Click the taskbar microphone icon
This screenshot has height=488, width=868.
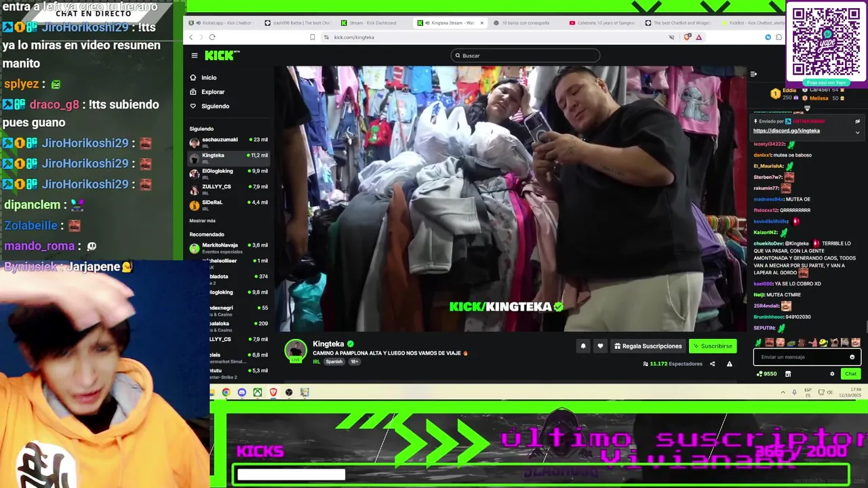coord(795,392)
